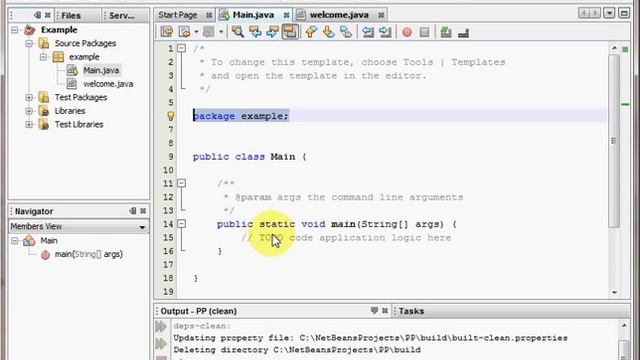Select main(String[] args) in the Navigator
640x360 pixels.
pyautogui.click(x=89, y=254)
